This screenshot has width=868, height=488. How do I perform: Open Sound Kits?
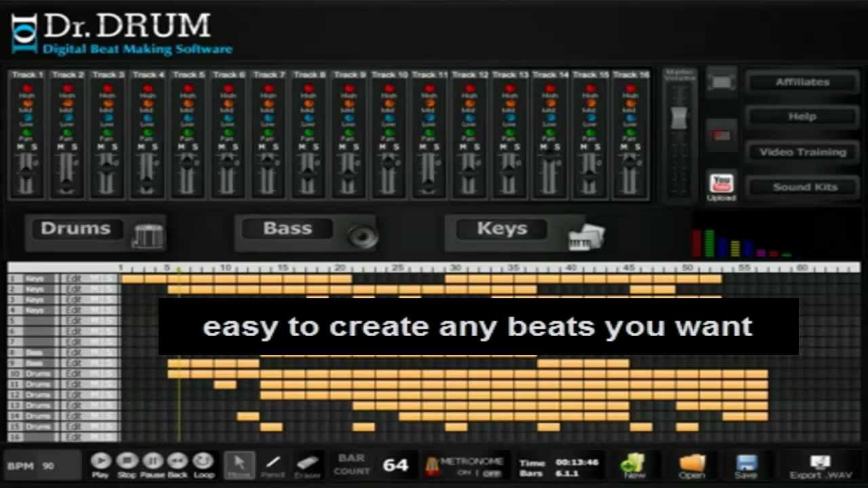[802, 187]
